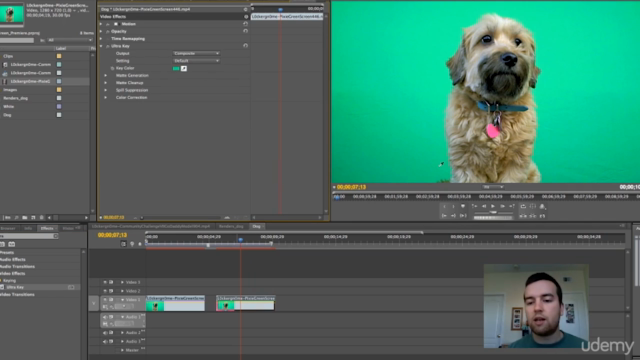The width and height of the screenshot is (640, 360).
Task: Expand Spill Suppression settings
Action: [x=106, y=90]
